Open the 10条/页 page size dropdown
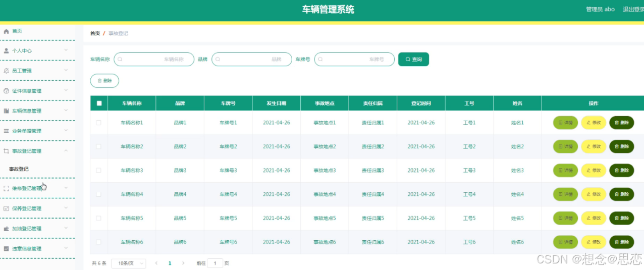This screenshot has width=644, height=270. click(x=129, y=263)
